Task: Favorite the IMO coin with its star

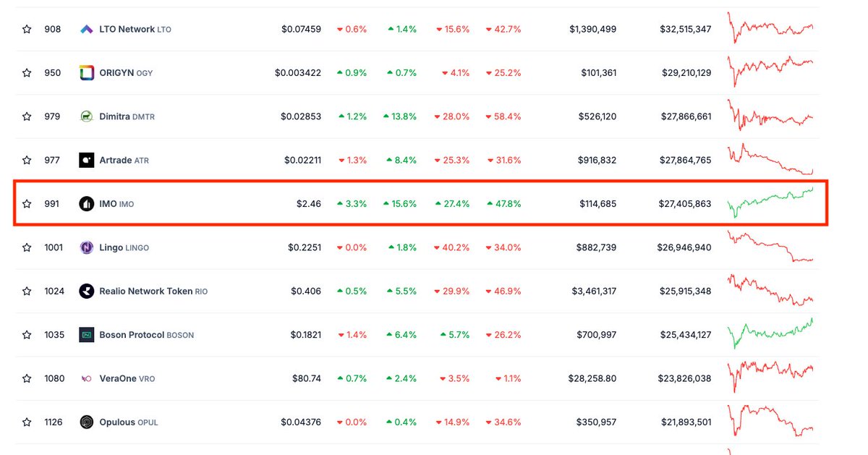Action: (x=27, y=204)
